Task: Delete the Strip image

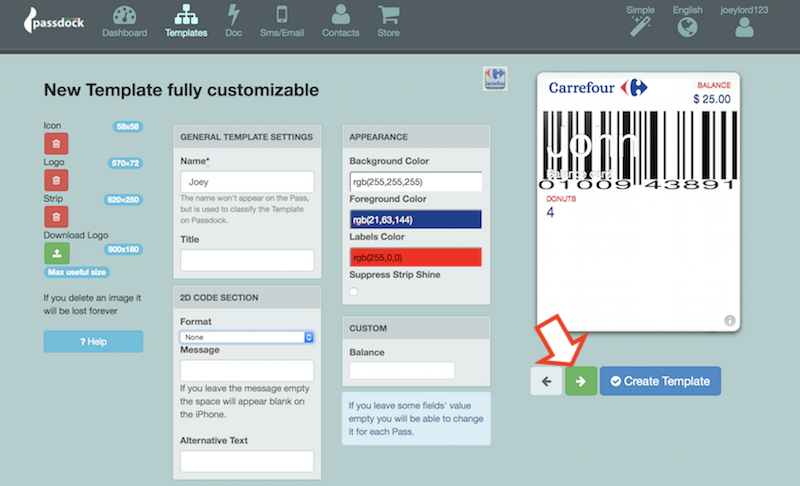Action: (56, 217)
